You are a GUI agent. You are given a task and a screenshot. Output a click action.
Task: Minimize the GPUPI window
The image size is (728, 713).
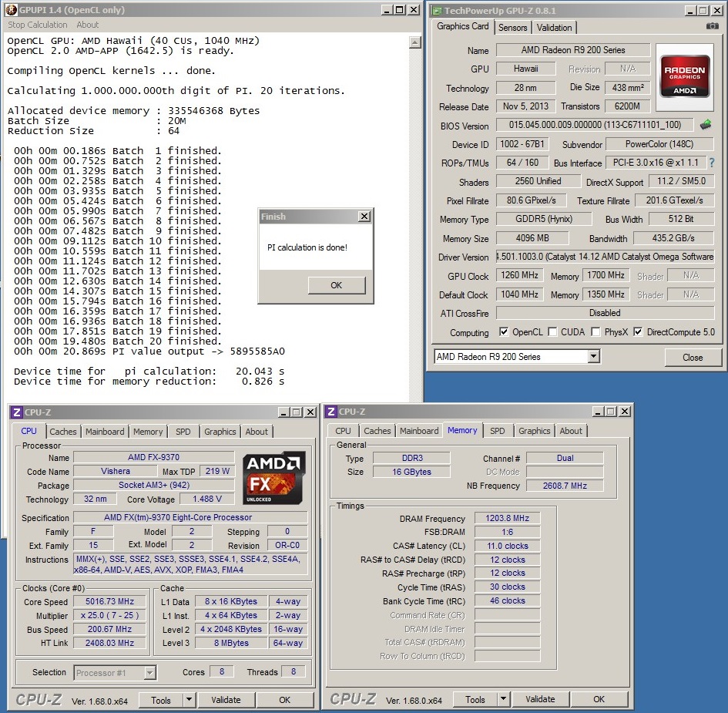[386, 10]
